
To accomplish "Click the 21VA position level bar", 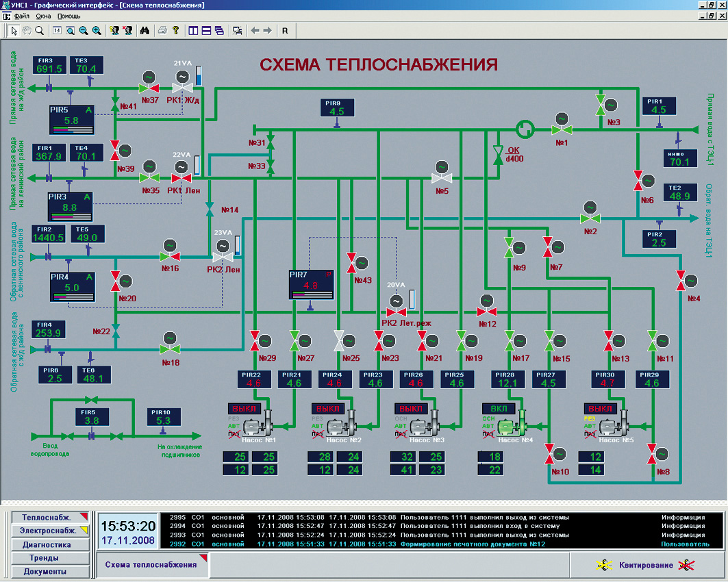I will pos(199,76).
